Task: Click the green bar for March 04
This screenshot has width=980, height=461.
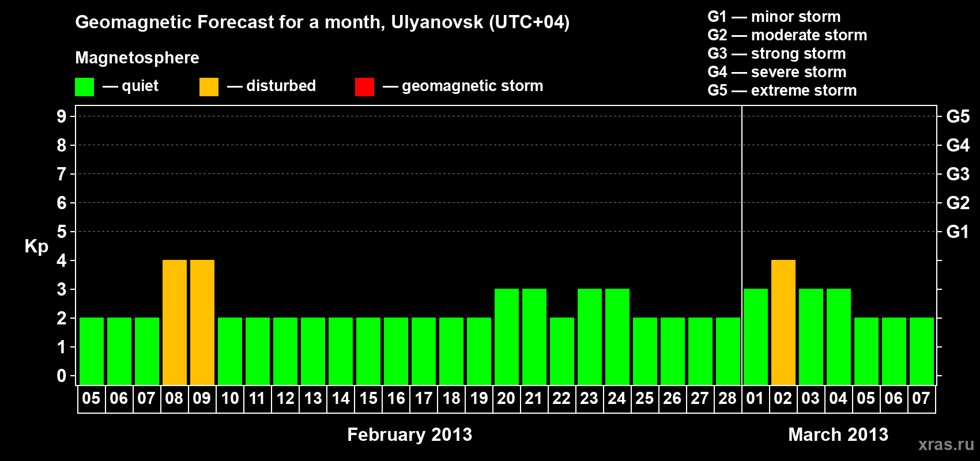Action: [x=839, y=337]
